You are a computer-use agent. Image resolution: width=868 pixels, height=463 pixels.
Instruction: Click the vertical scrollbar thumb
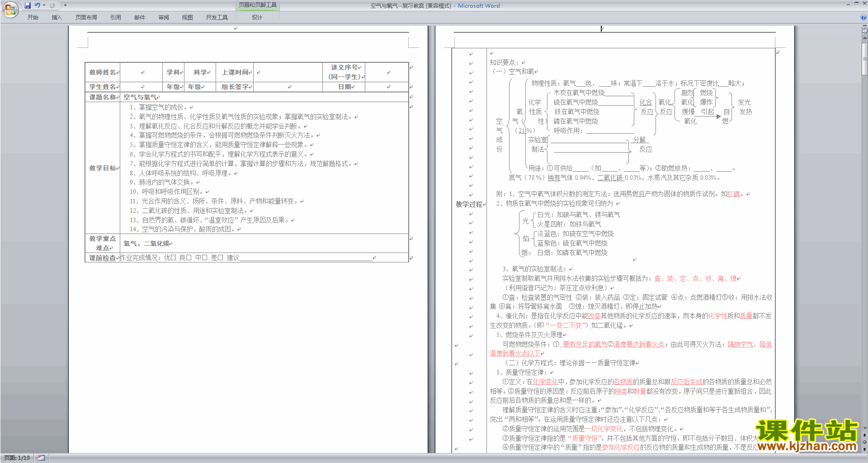865,59
